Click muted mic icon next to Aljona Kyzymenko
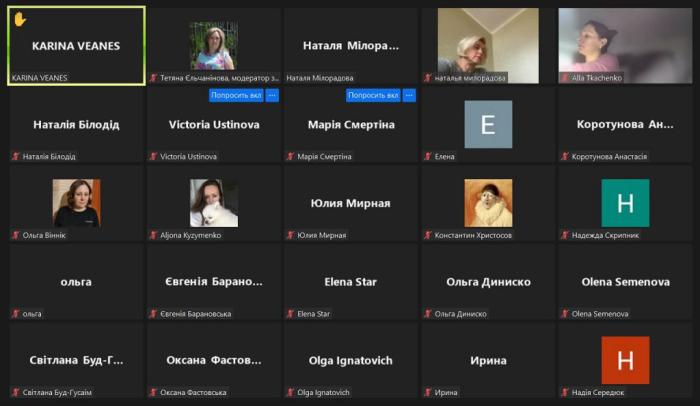This screenshot has width=700, height=406. pyautogui.click(x=153, y=236)
